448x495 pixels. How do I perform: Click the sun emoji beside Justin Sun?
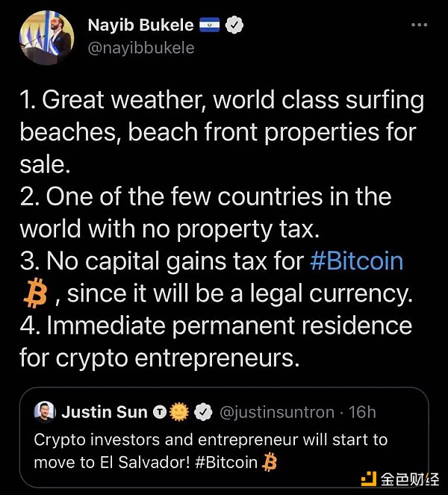[x=178, y=411]
